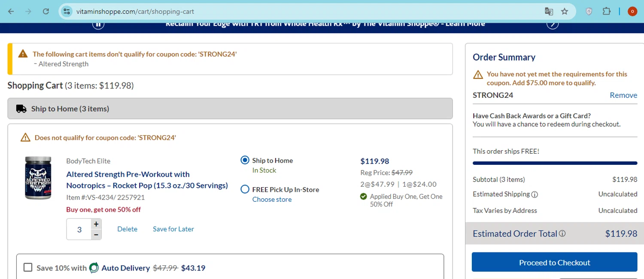The width and height of the screenshot is (644, 279).
Task: Increase item quantity with the plus button
Action: [x=96, y=224]
